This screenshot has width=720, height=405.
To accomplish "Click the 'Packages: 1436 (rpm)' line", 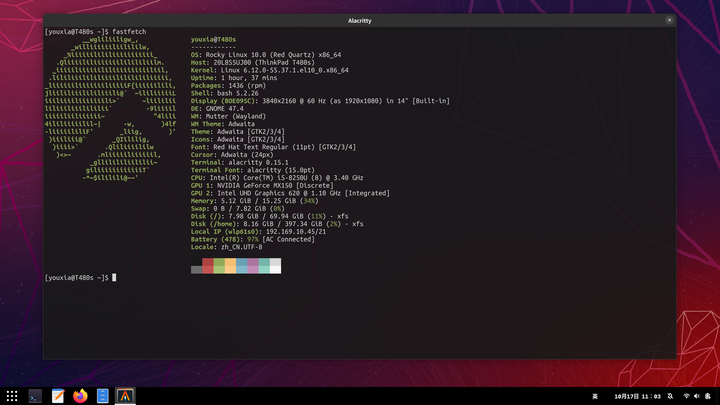I will click(x=228, y=85).
